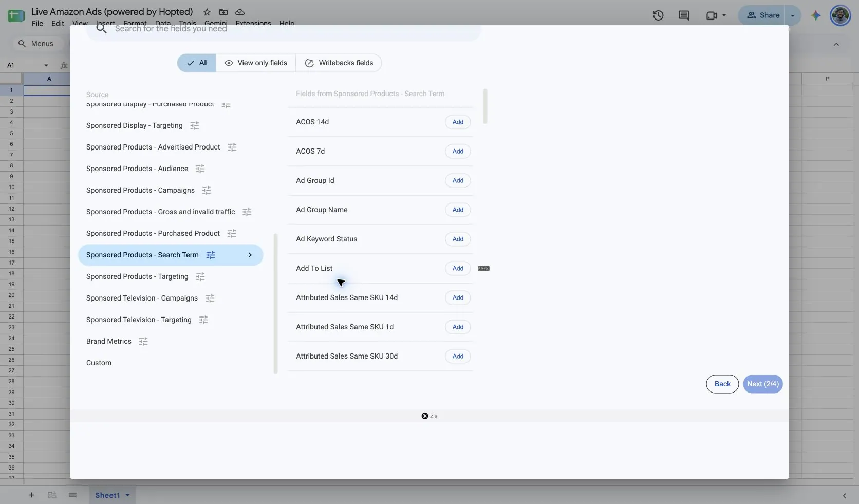The height and width of the screenshot is (504, 859).
Task: Open tune icon next to Sponsored Products - Targeting
Action: click(200, 276)
